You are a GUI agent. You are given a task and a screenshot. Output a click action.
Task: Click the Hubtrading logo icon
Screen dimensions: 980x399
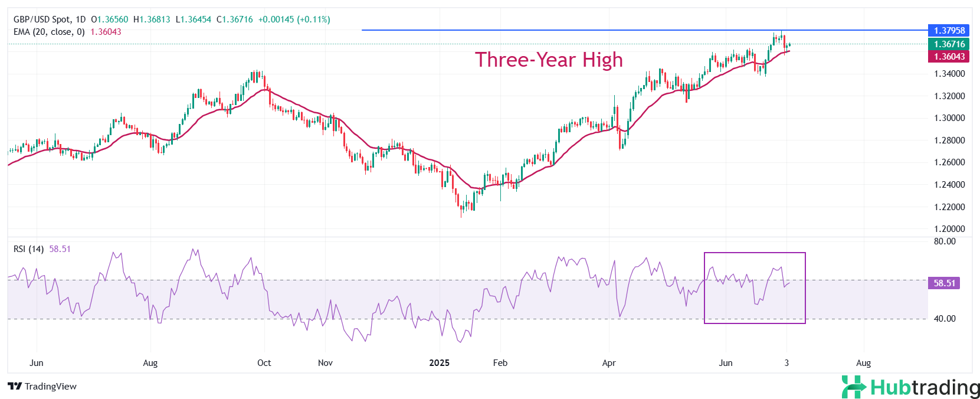(853, 387)
